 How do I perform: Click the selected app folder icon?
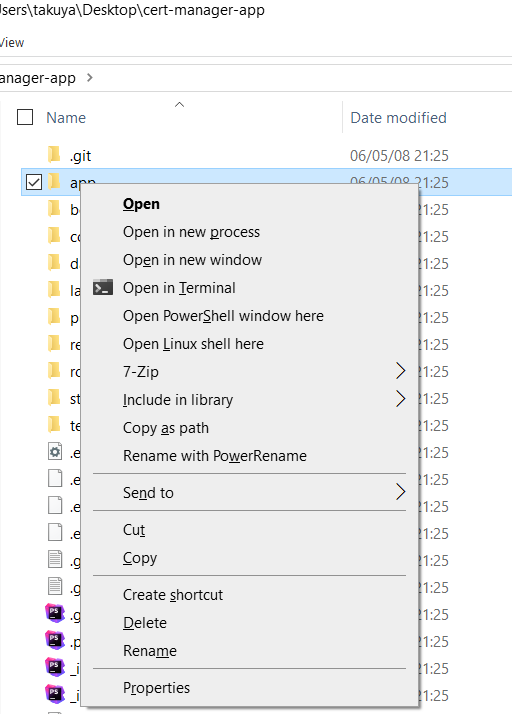[54, 182]
